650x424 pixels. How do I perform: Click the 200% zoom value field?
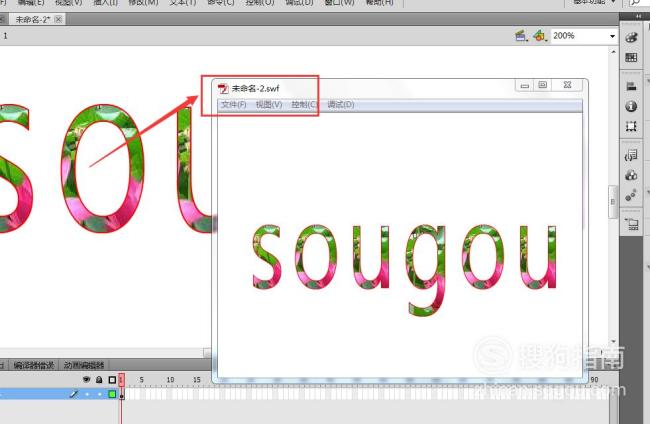(x=579, y=36)
